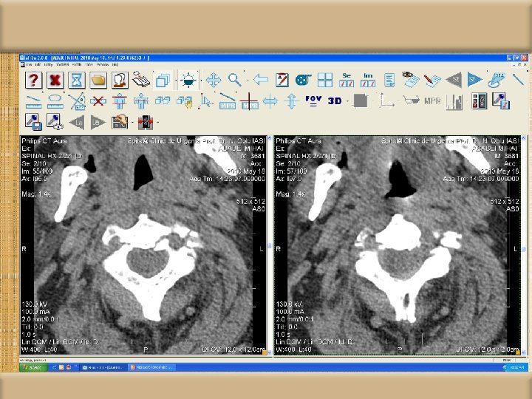The image size is (532, 399).
Task: Click the goggles stereo view icon
Action: 412,100
